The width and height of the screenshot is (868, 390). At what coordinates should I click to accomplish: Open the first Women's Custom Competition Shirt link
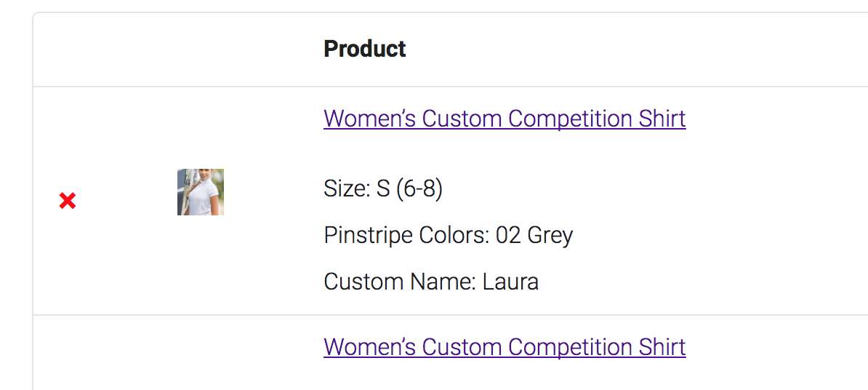point(505,119)
